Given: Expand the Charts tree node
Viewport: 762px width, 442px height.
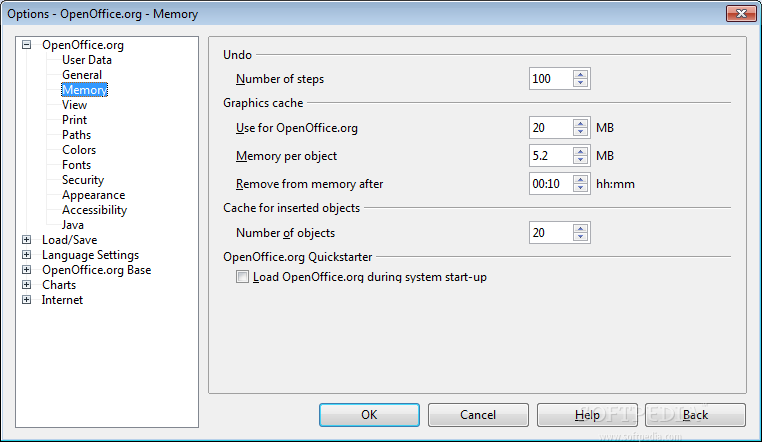Looking at the screenshot, I should tap(27, 285).
